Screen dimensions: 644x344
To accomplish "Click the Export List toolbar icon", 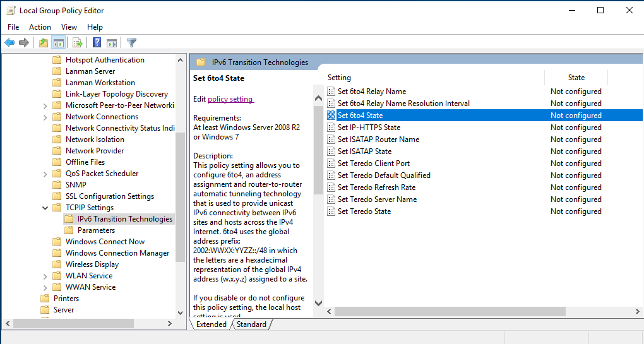I will [77, 43].
